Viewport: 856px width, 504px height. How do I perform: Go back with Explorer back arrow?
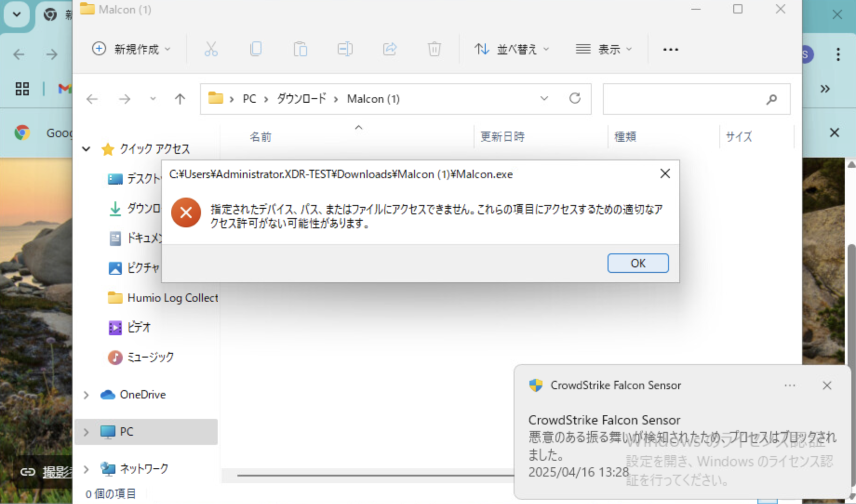point(92,99)
